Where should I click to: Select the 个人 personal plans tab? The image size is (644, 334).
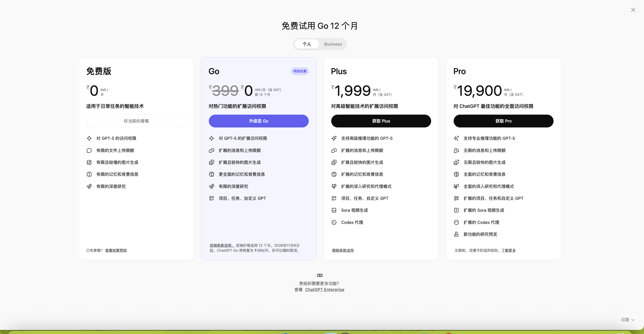point(307,44)
